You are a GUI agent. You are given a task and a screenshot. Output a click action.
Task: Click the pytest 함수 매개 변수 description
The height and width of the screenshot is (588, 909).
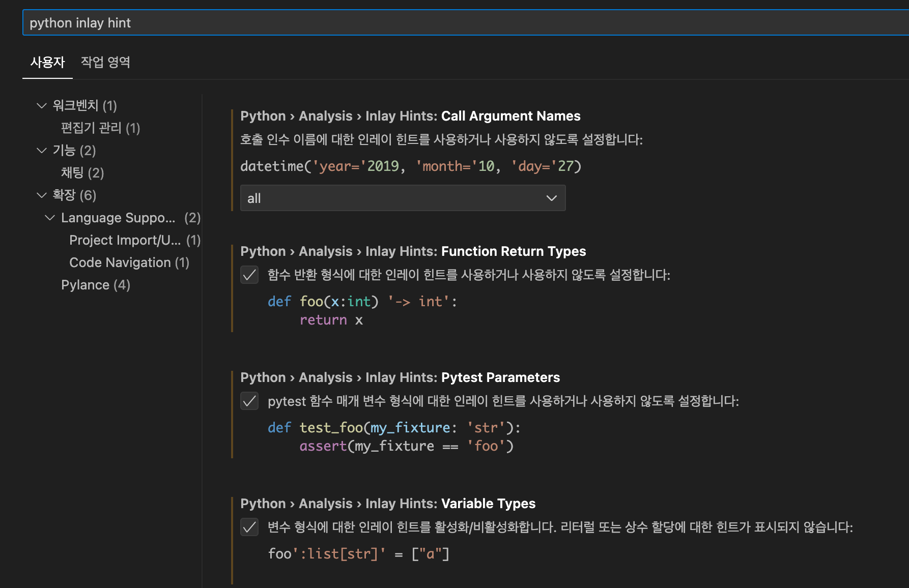503,401
